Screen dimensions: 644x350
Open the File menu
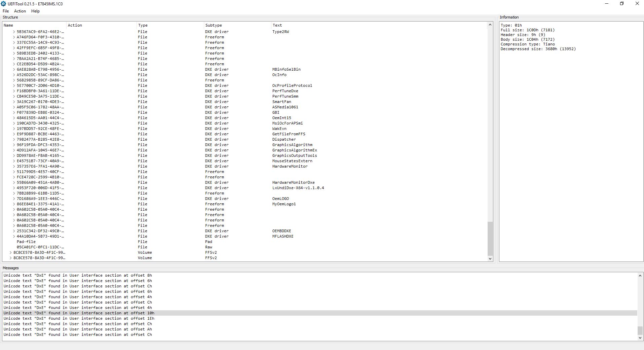tap(6, 11)
